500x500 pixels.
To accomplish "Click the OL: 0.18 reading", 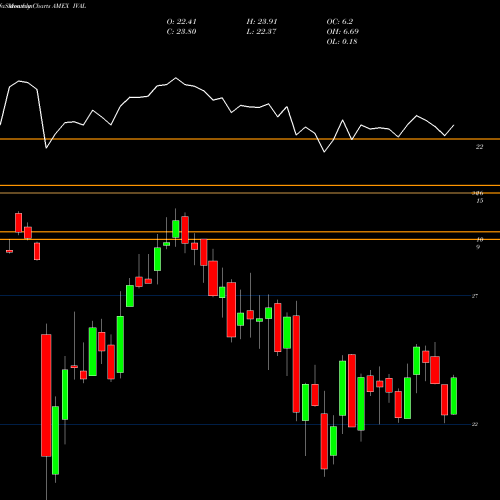I will (342, 42).
